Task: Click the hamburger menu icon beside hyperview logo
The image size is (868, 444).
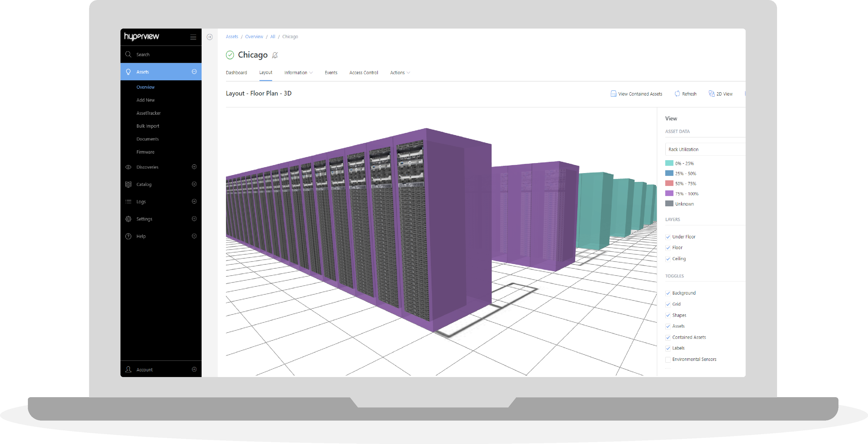Action: pos(193,37)
